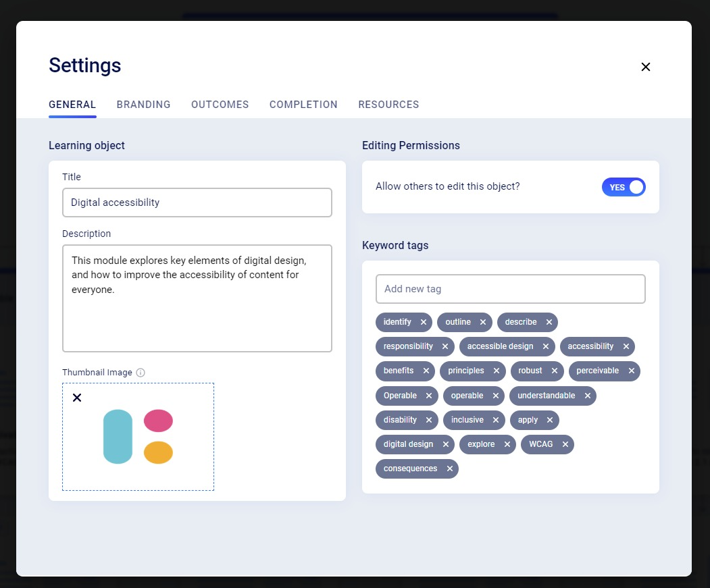Remove the 'identify' tag via its X
The width and height of the screenshot is (710, 588).
[x=424, y=322]
